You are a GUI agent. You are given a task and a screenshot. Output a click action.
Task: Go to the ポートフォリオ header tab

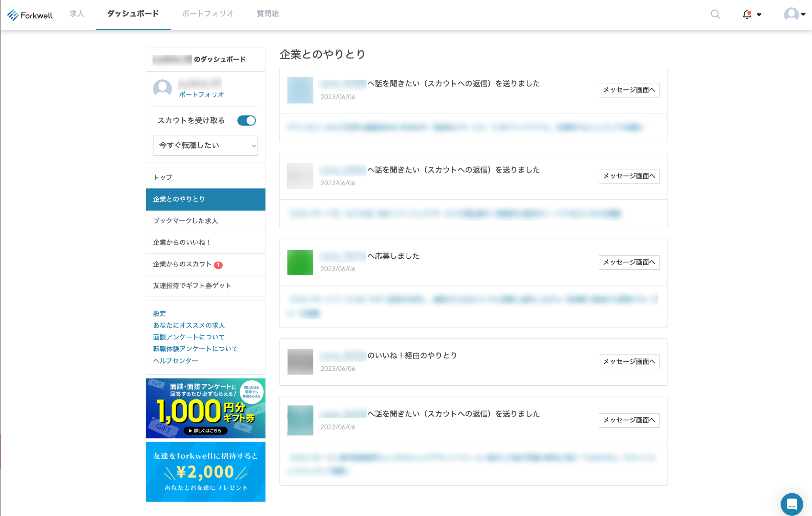click(208, 14)
